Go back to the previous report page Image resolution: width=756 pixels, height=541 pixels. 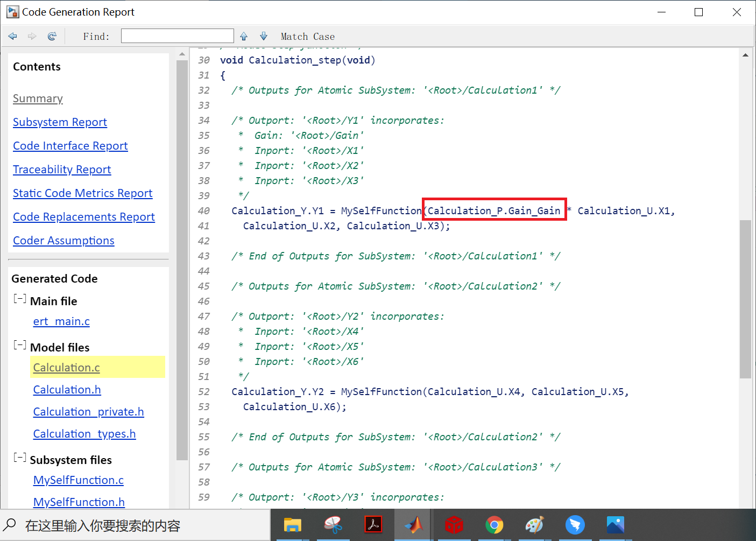[x=13, y=36]
